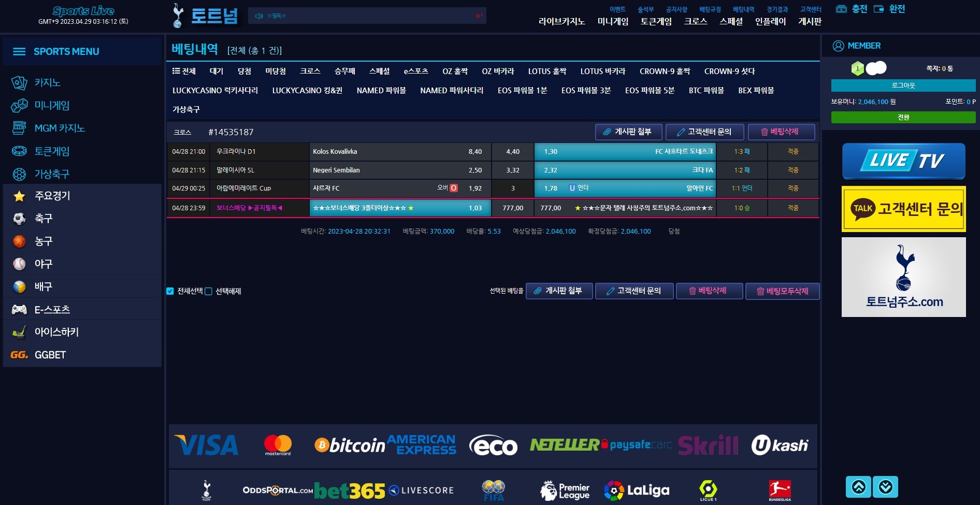
Task: Open the 출석부 link
Action: [x=645, y=9]
